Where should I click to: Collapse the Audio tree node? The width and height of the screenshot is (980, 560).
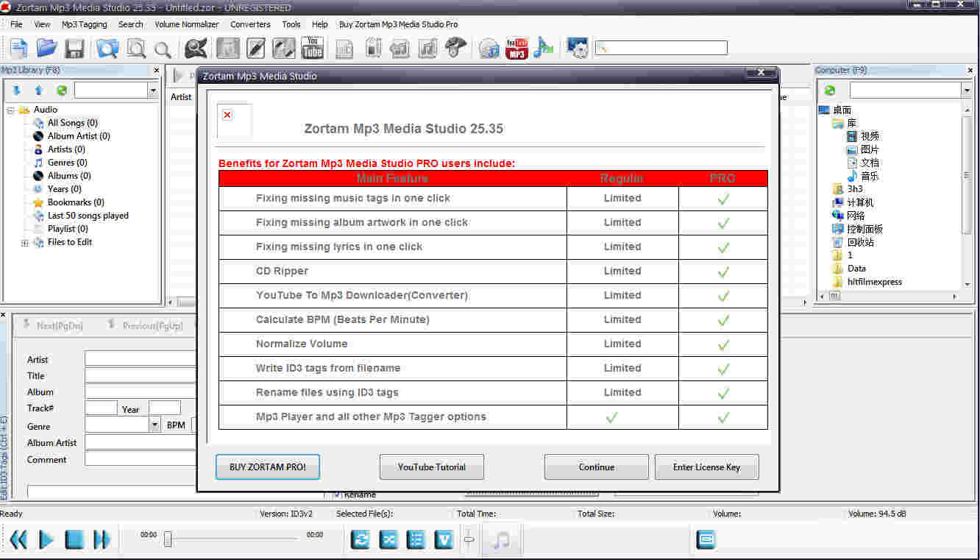(11, 110)
